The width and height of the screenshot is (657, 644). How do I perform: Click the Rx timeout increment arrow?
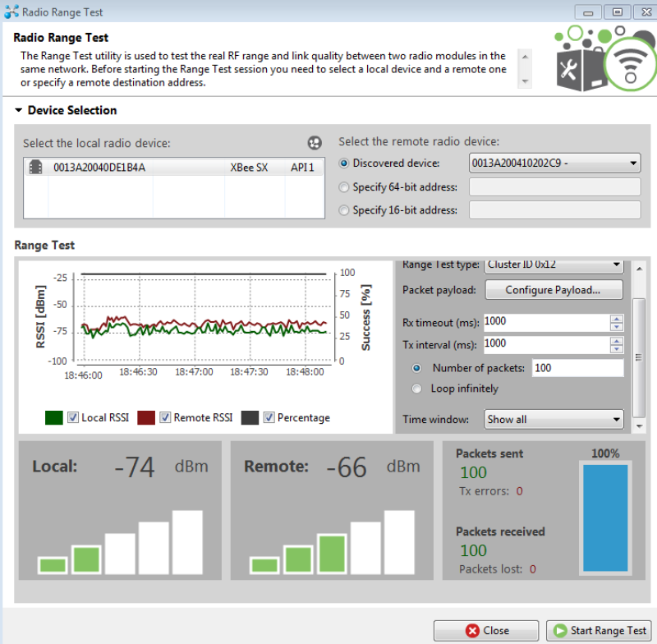click(616, 319)
